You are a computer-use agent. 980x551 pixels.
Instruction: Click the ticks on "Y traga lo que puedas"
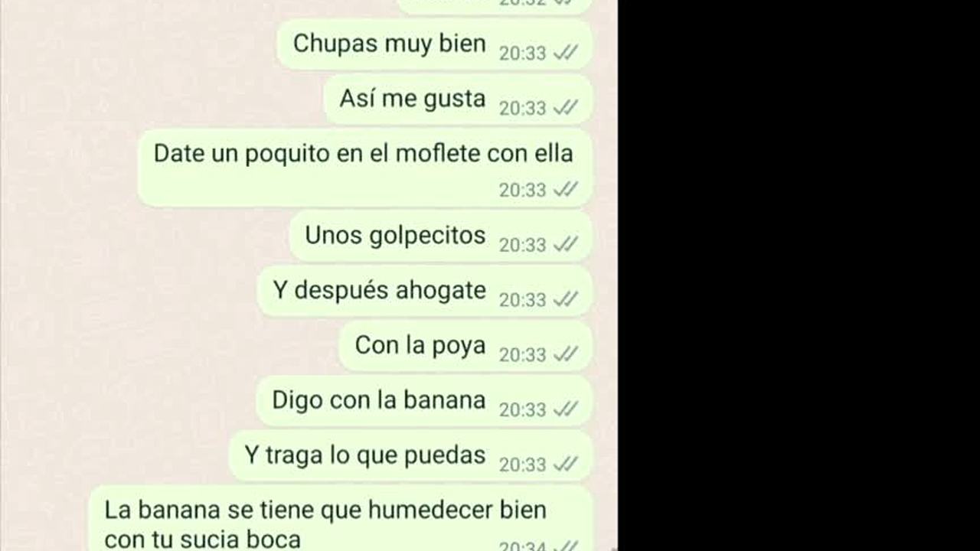(x=565, y=464)
